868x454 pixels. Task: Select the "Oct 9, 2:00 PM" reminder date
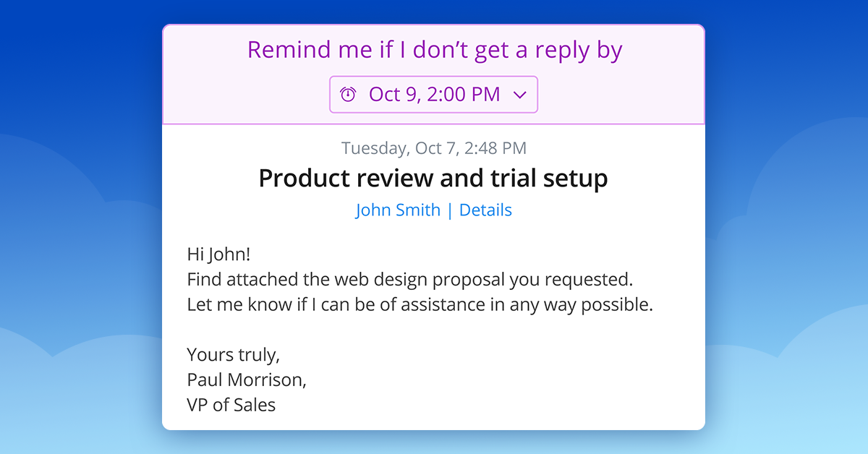[x=434, y=94]
